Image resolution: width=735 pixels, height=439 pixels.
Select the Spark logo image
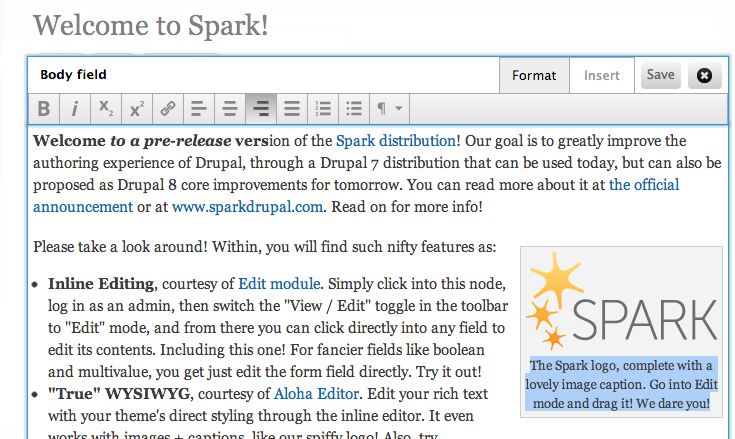(x=622, y=301)
